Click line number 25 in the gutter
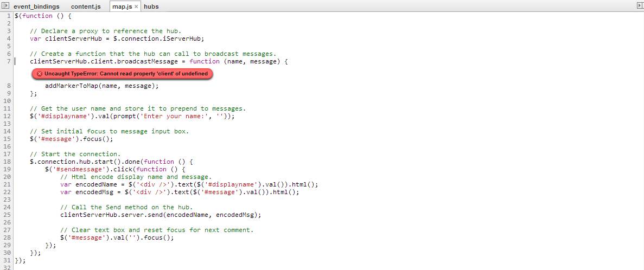 pos(7,215)
